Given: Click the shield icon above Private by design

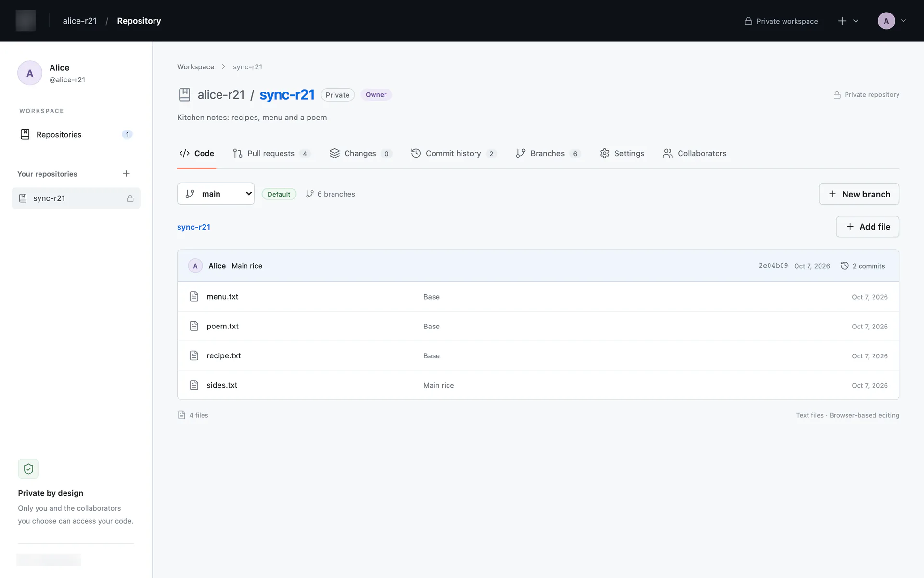Looking at the screenshot, I should 28,469.
